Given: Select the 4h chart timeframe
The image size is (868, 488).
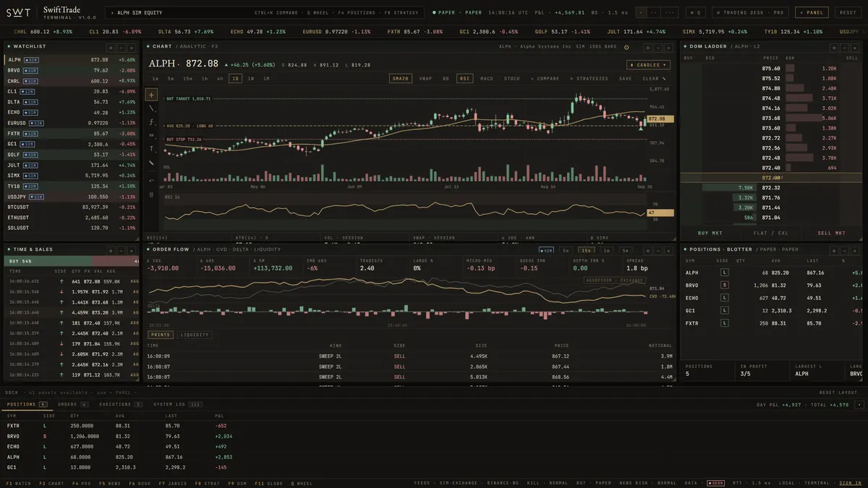Looking at the screenshot, I should [220, 78].
